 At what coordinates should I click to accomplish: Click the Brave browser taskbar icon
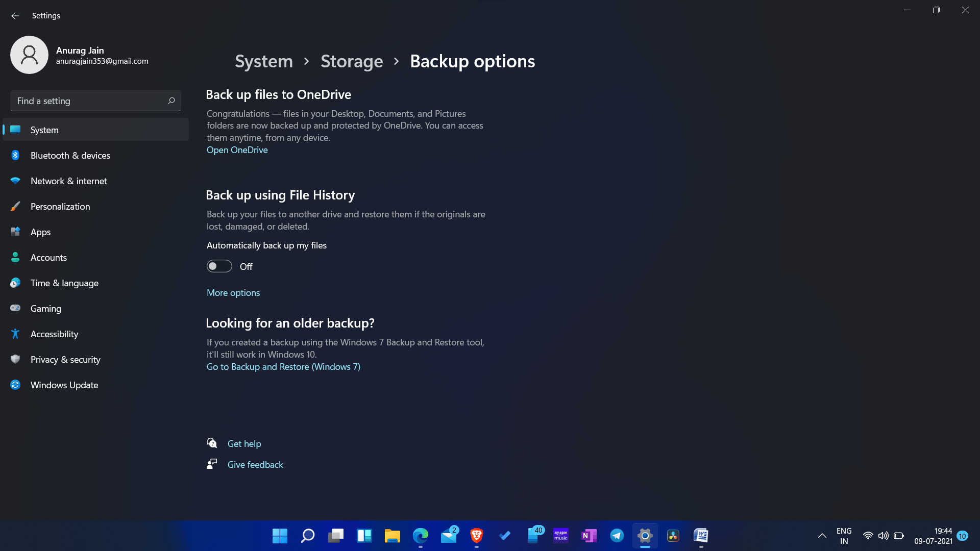tap(477, 536)
